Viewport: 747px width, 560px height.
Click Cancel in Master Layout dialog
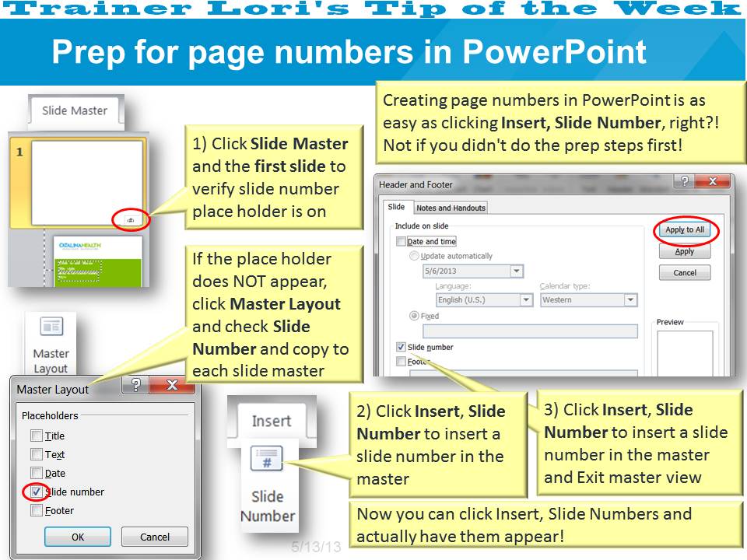154,537
